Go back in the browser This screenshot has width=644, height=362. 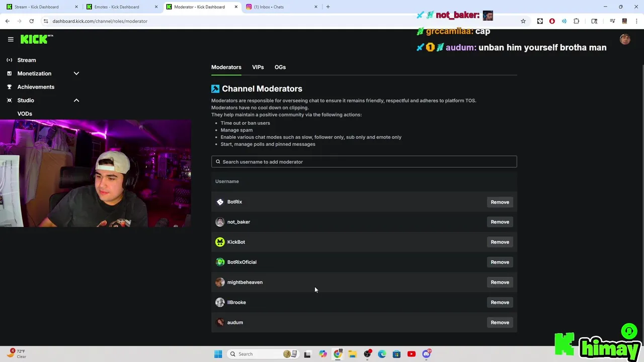point(8,21)
